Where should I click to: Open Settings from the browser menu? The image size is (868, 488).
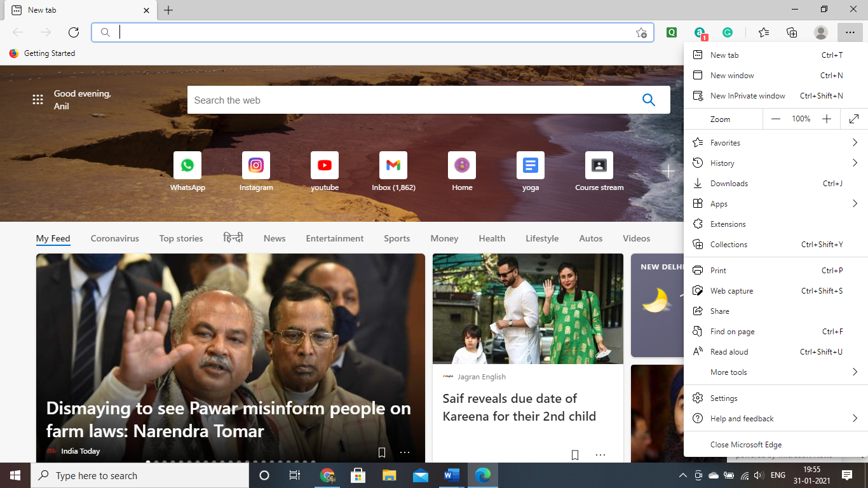coord(724,398)
